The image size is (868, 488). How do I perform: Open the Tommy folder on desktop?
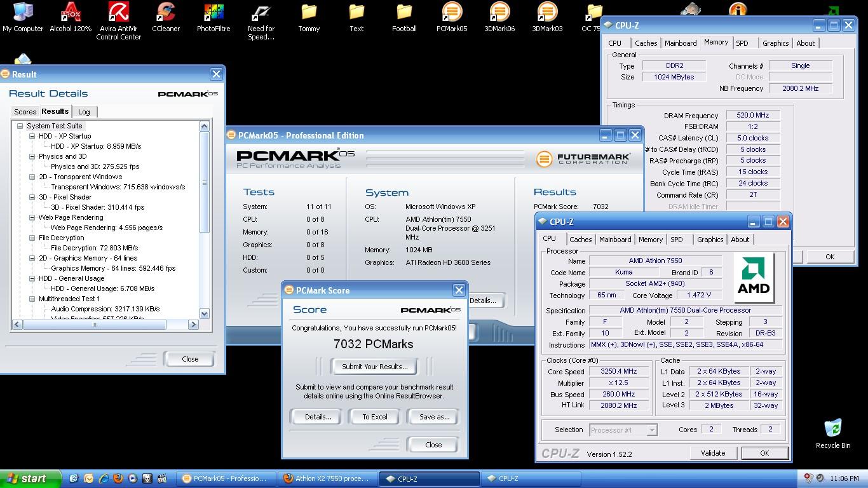coord(309,17)
